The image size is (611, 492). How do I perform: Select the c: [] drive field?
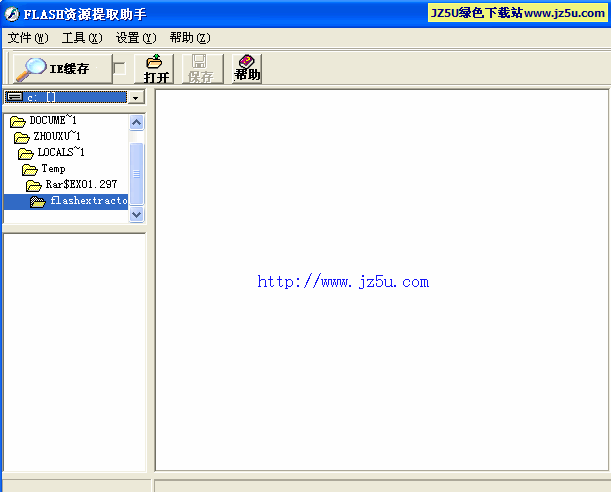[66, 97]
